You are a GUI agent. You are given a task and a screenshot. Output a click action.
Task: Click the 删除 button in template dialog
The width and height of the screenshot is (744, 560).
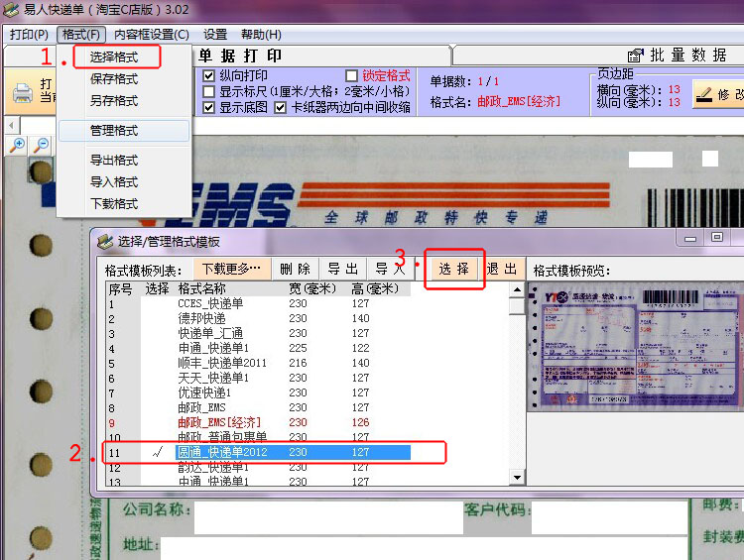point(296,269)
